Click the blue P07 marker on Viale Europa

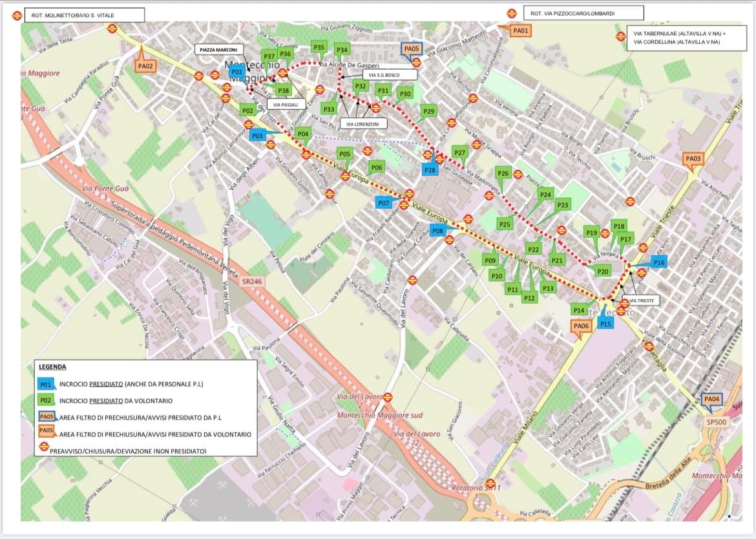click(x=383, y=203)
